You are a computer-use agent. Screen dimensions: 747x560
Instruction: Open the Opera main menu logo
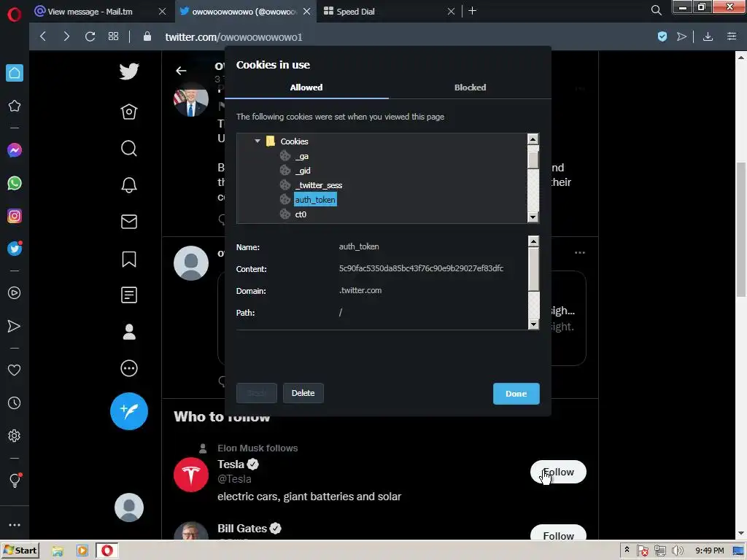click(15, 15)
